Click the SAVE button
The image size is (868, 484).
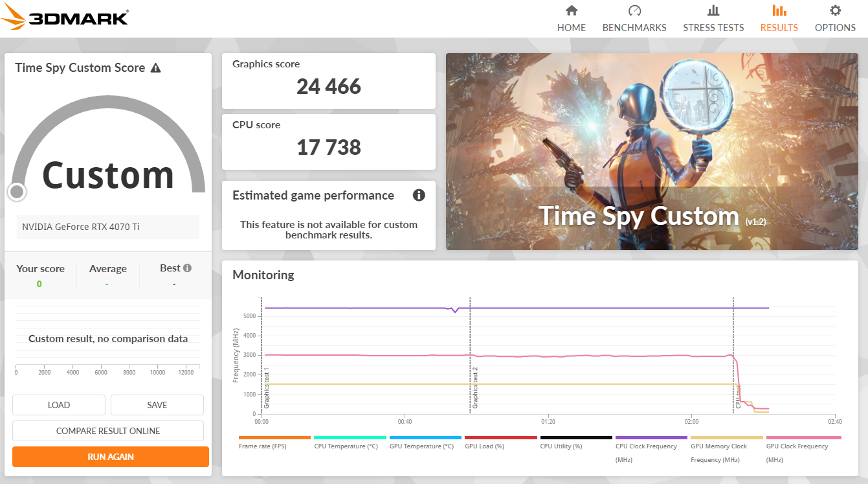[157, 405]
